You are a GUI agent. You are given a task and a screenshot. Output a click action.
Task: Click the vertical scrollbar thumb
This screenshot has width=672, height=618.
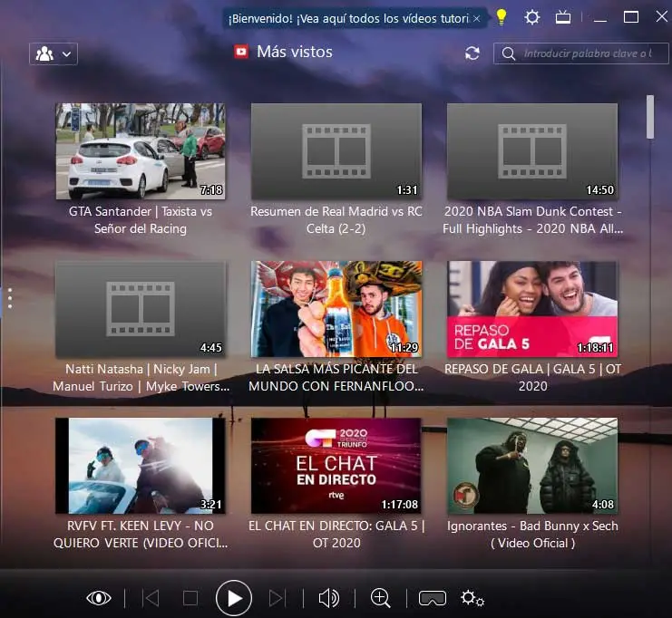point(650,117)
